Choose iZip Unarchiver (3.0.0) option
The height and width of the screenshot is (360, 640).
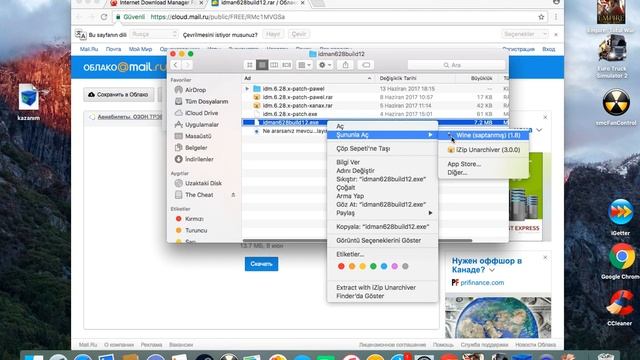[484, 150]
